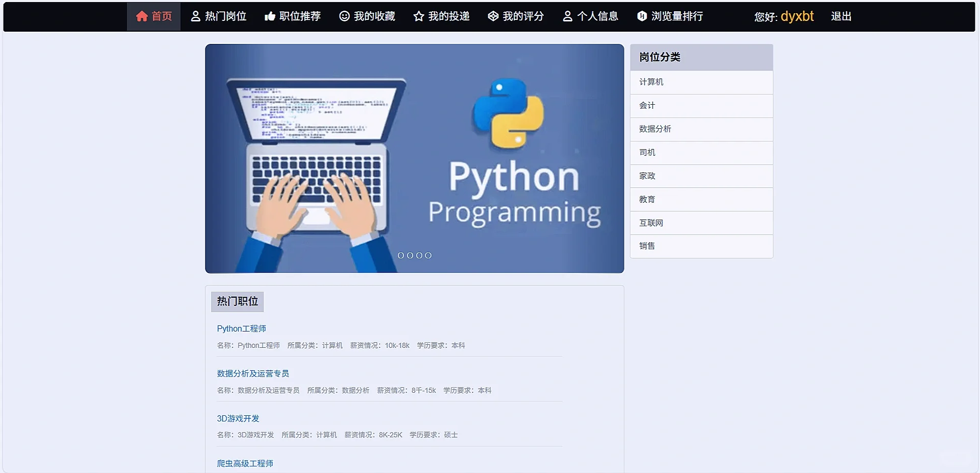Click the username dyxbt
Image resolution: width=980 pixels, height=473 pixels.
(x=797, y=16)
